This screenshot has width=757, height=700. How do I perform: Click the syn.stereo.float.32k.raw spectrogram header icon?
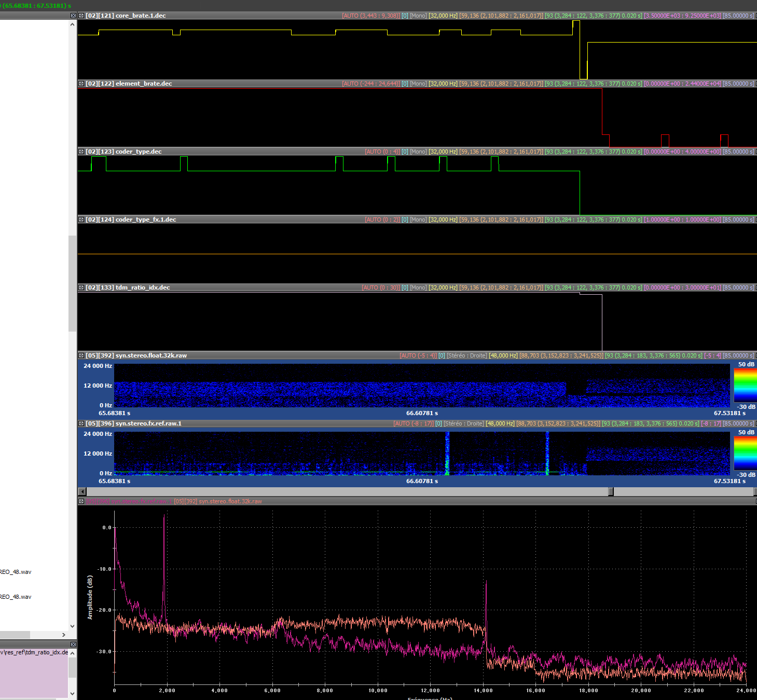(x=81, y=355)
